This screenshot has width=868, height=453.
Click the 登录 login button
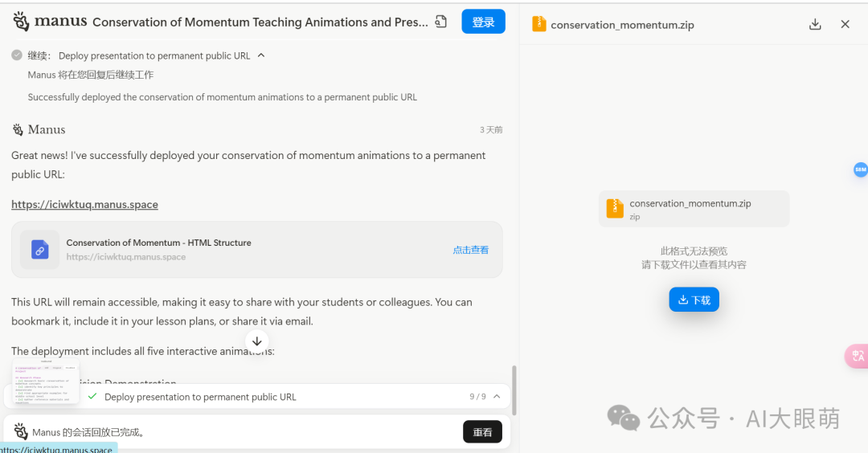[x=483, y=22]
